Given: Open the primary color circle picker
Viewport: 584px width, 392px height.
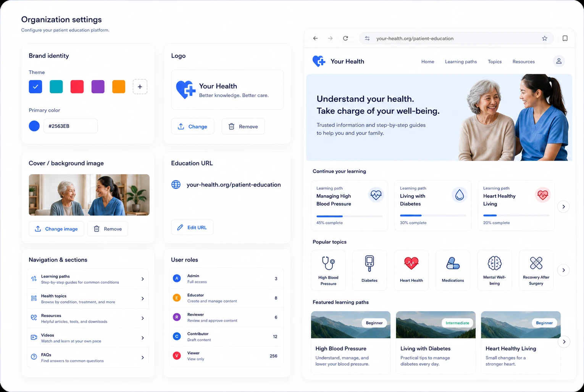Looking at the screenshot, I should pos(34,126).
